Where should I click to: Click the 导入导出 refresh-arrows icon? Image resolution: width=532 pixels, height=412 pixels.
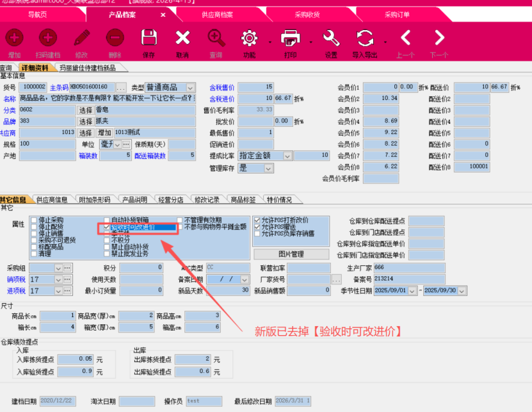pyautogui.click(x=365, y=38)
